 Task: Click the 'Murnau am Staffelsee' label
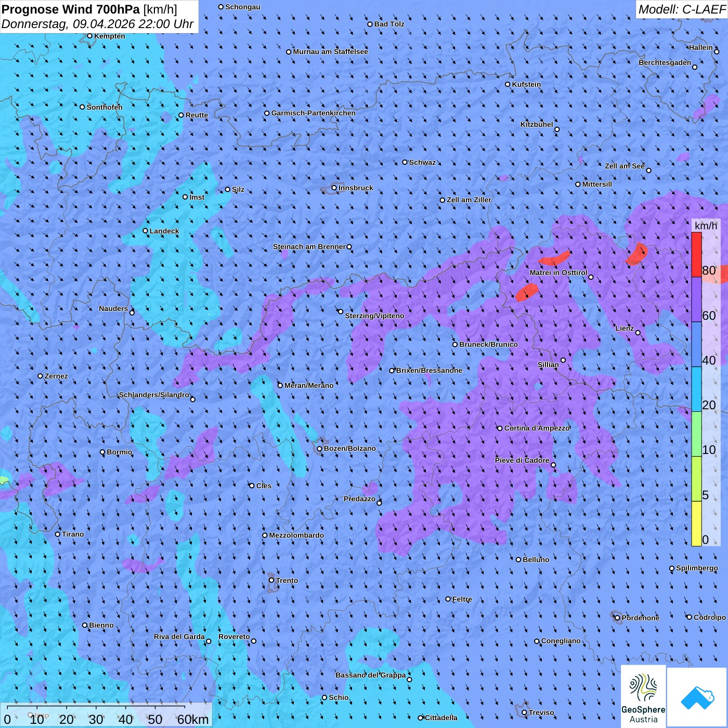(x=331, y=51)
